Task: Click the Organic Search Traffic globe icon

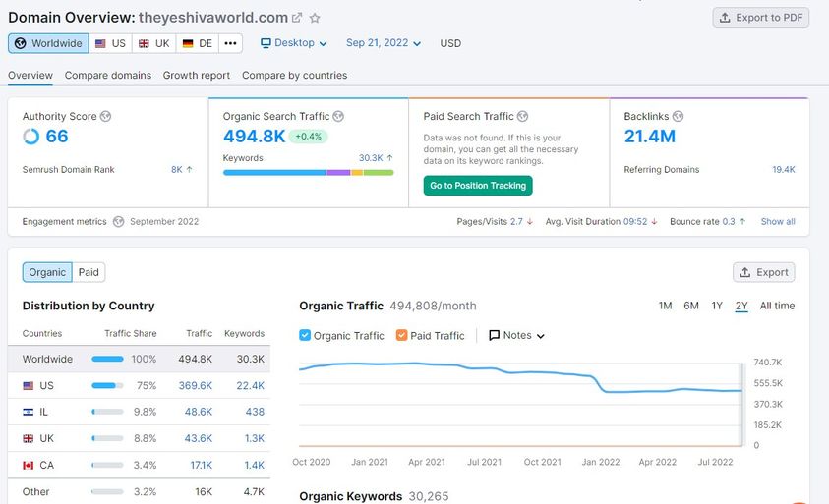Action: point(338,116)
